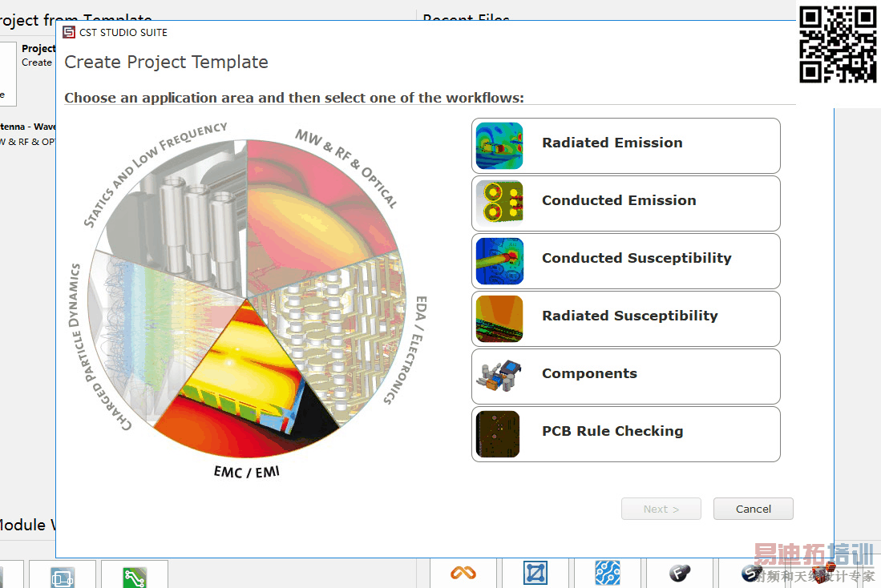Launch the blue circuit-board module icon
Viewport: 881px width, 588px height.
point(608,574)
